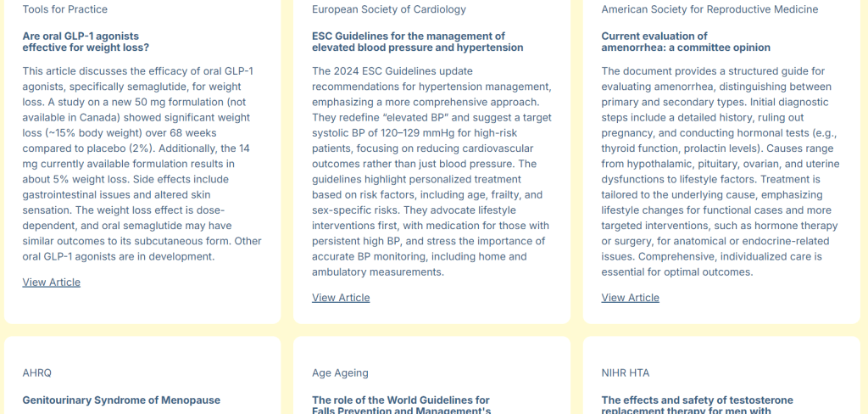Screen dimensions: 868x414
Task: Click the 'AHRQ' source label
Action: pos(37,372)
